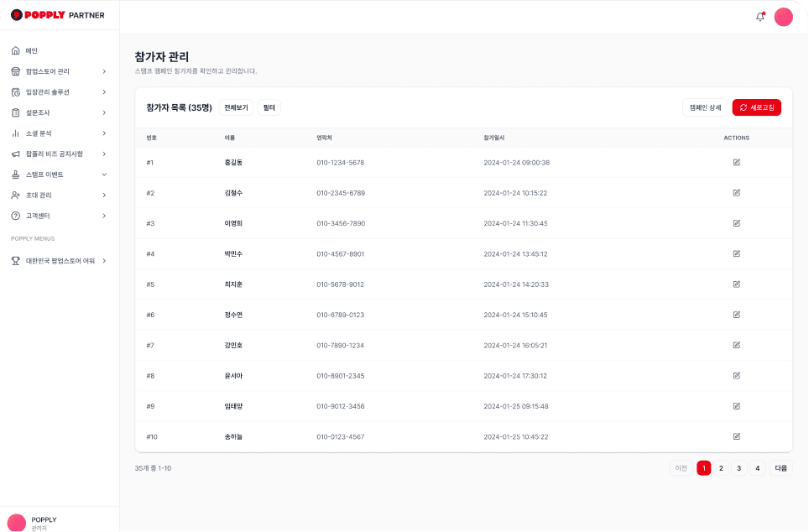Click the notification bell icon
This screenshot has height=532, width=809.
pos(759,16)
